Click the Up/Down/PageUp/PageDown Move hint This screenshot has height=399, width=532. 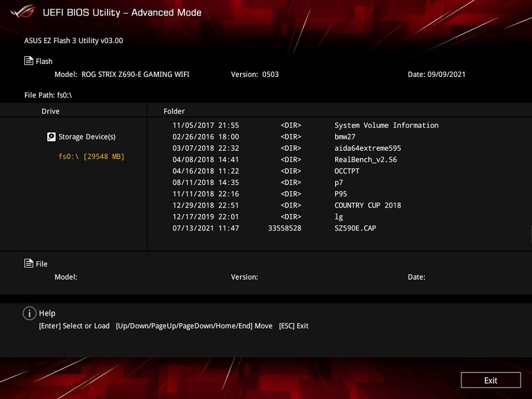coord(194,326)
